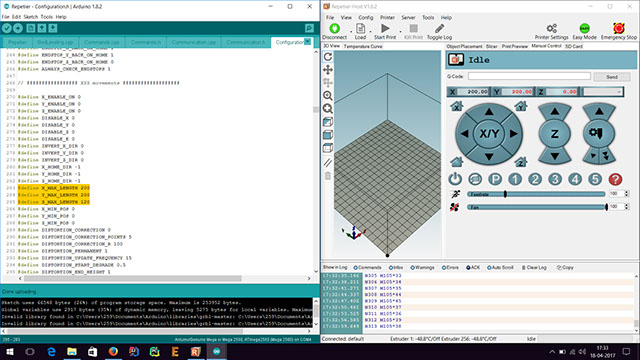Viewport: 640px width, 360px height.
Task: Click the motor power button icon
Action: click(x=455, y=179)
